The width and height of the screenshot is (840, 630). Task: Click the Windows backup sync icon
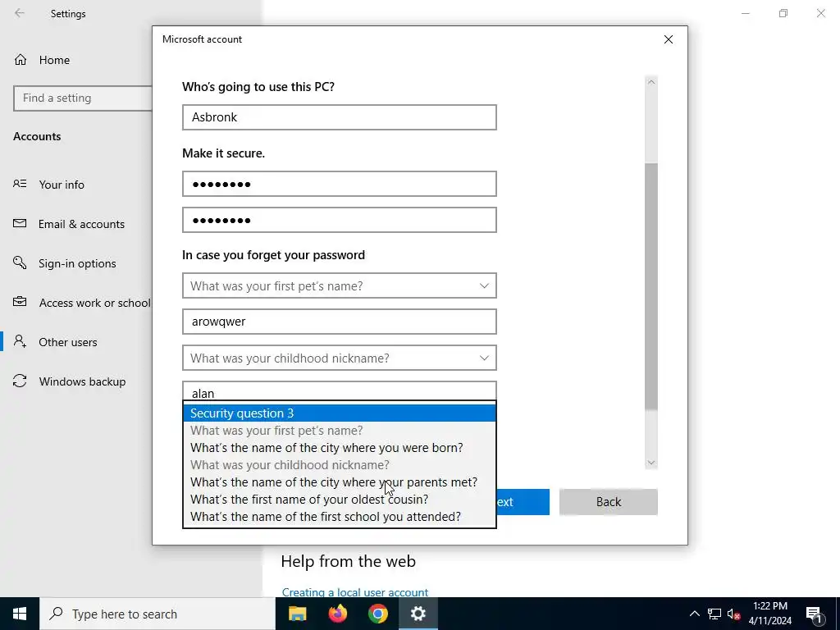[x=20, y=381]
